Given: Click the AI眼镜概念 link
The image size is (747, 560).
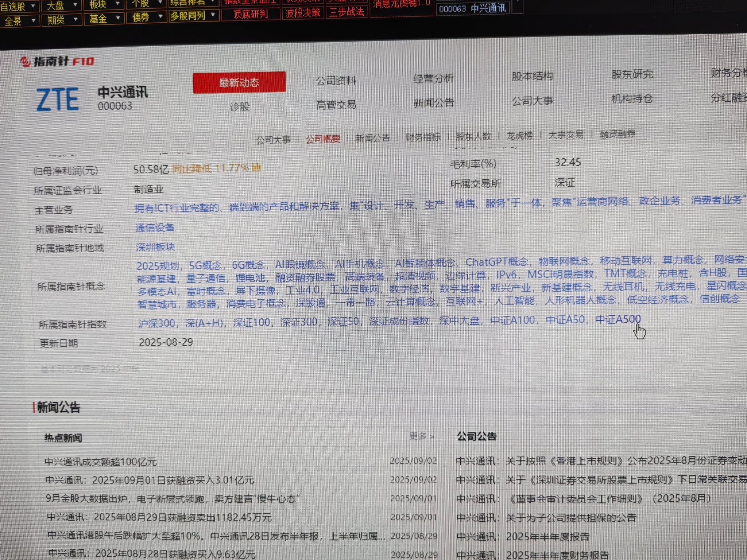Looking at the screenshot, I should 299,264.
